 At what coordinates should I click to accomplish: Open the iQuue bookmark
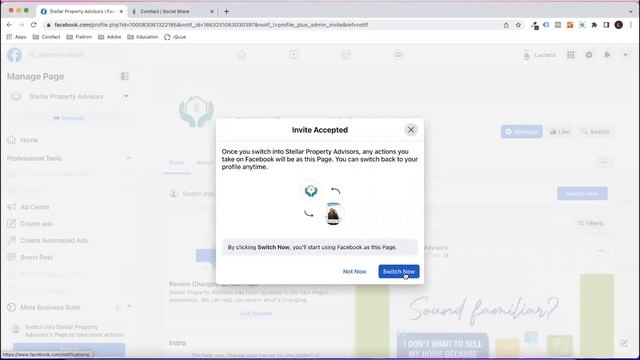pos(175,37)
